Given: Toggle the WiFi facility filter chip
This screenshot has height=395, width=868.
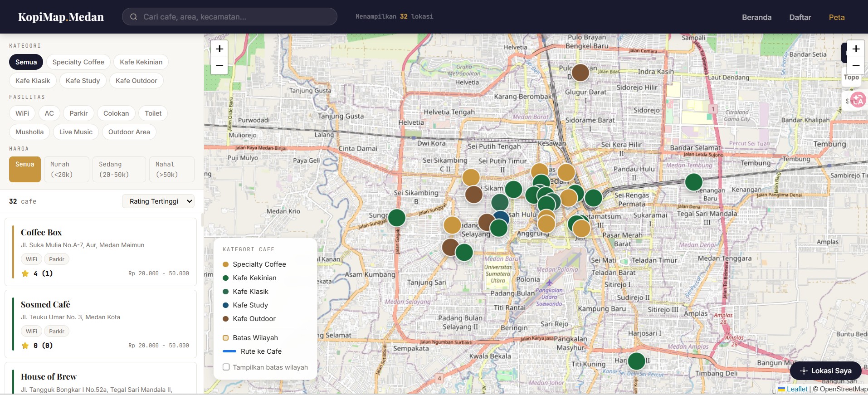Looking at the screenshot, I should click(x=22, y=113).
